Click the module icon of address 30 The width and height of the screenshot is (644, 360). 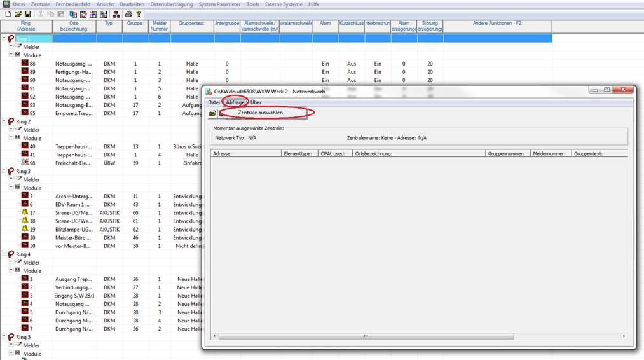click(25, 246)
